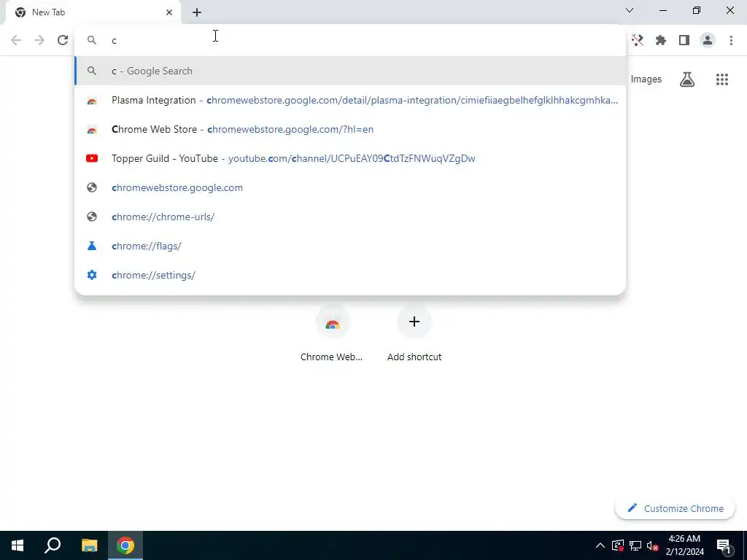The height and width of the screenshot is (560, 747).
Task: Toggle the side panel icon
Action: [x=684, y=40]
